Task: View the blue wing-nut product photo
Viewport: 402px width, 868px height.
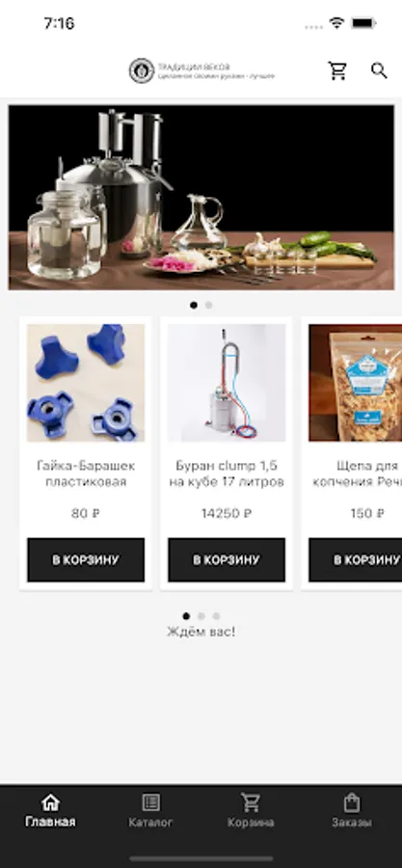Action: click(86, 383)
